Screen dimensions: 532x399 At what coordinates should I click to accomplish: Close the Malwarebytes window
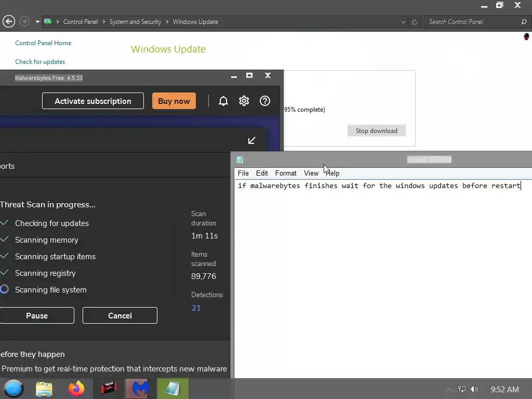click(x=268, y=75)
